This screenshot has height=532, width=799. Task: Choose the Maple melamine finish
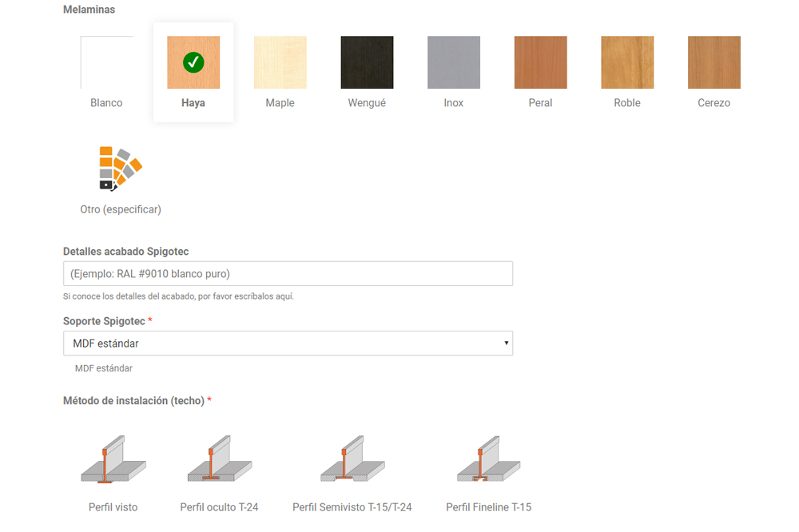click(280, 62)
